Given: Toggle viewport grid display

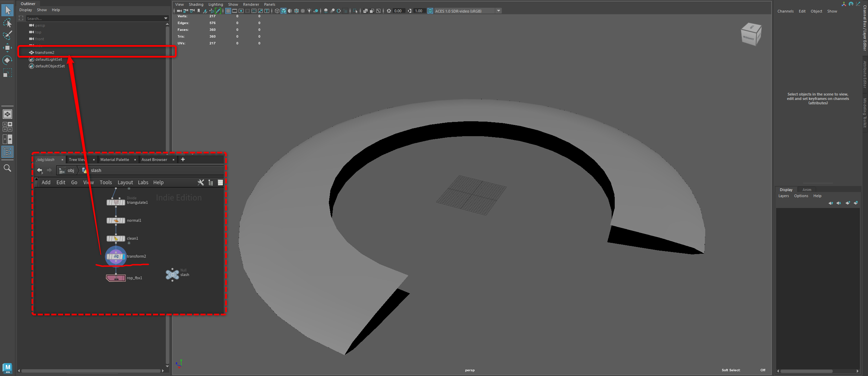Looking at the screenshot, I should (x=228, y=11).
